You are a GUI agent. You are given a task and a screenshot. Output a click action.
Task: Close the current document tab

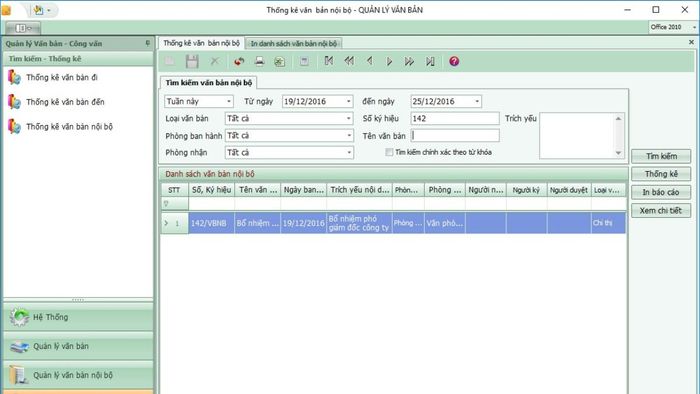coord(691,42)
